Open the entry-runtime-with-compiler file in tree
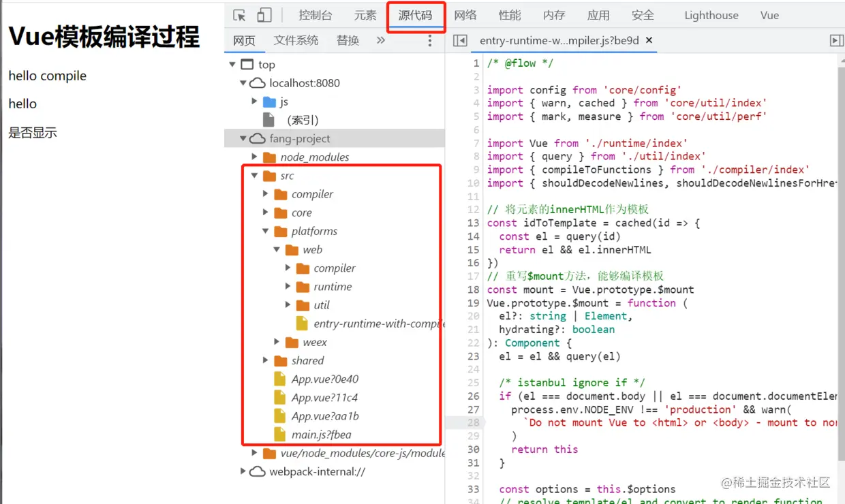 click(x=378, y=324)
